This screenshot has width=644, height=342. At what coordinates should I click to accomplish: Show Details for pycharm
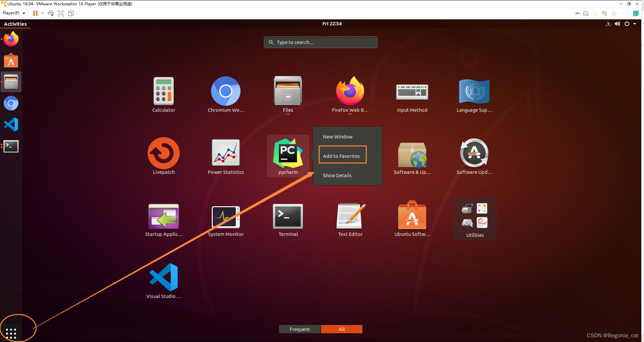[337, 175]
